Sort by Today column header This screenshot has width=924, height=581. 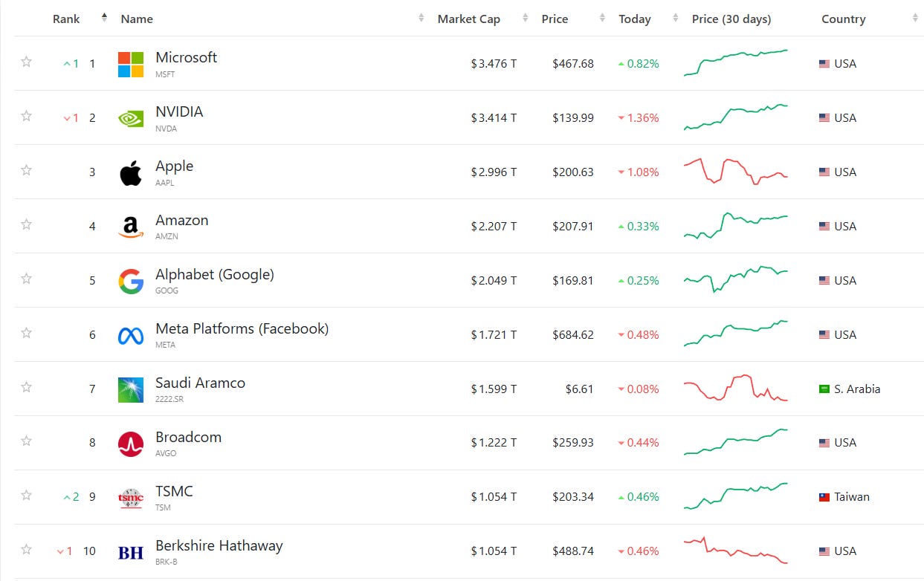pyautogui.click(x=635, y=19)
